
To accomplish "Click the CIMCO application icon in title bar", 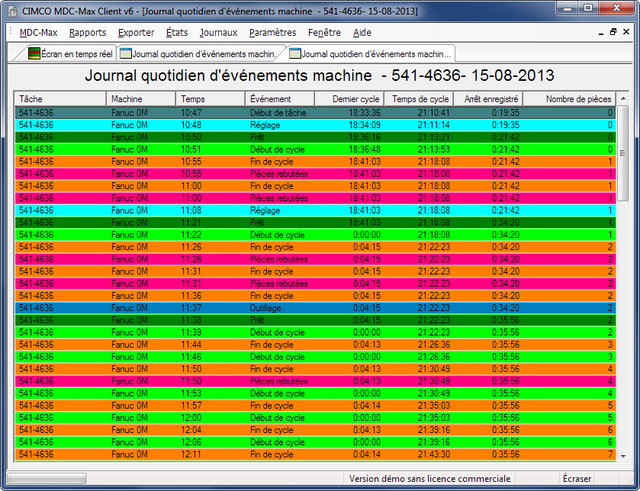I will click(x=13, y=11).
